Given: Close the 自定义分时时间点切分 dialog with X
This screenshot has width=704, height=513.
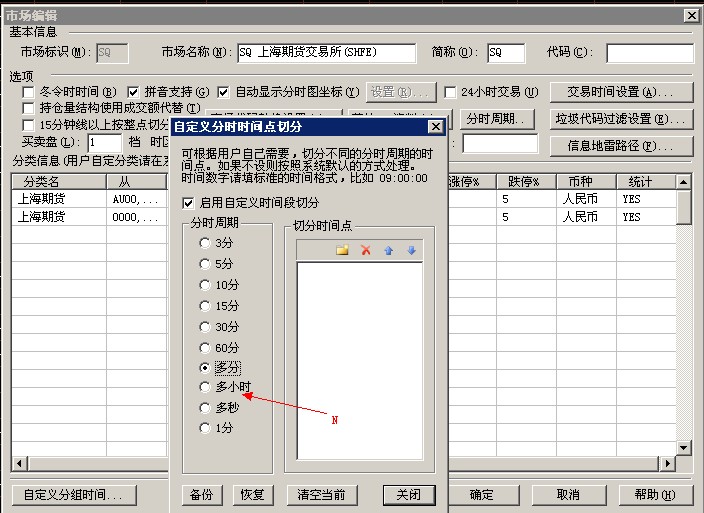Looking at the screenshot, I should (x=435, y=127).
